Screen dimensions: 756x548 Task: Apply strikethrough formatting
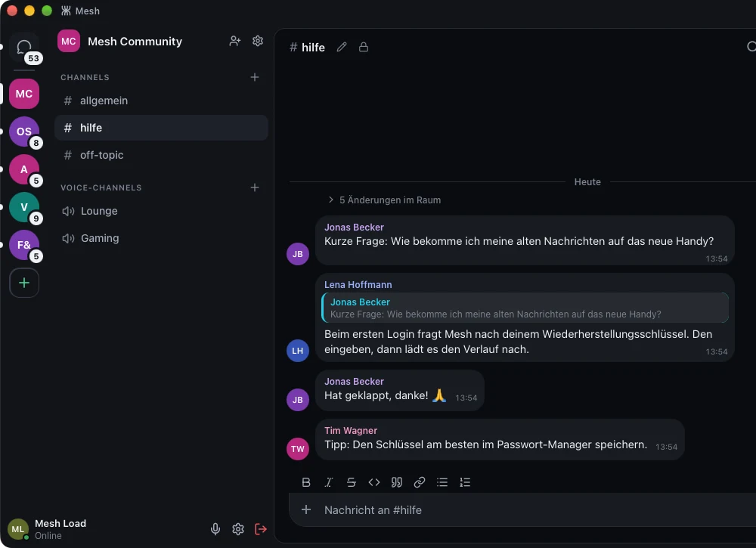pyautogui.click(x=352, y=482)
